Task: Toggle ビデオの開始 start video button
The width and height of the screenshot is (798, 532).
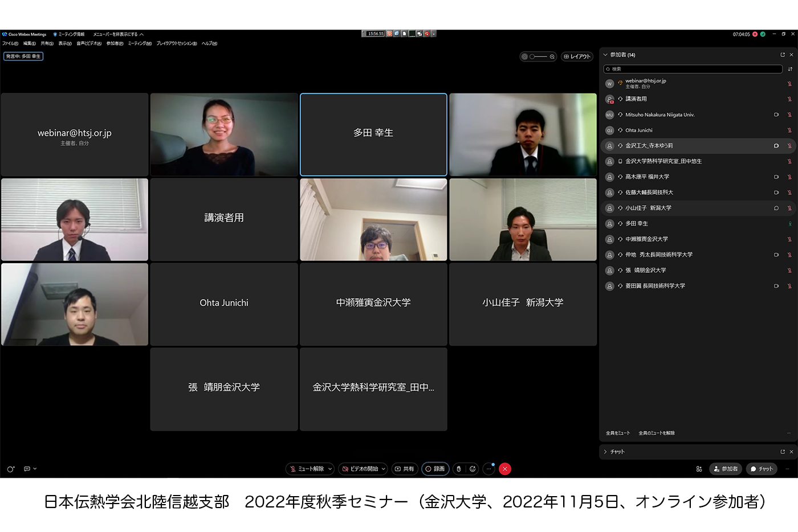Action: 360,469
